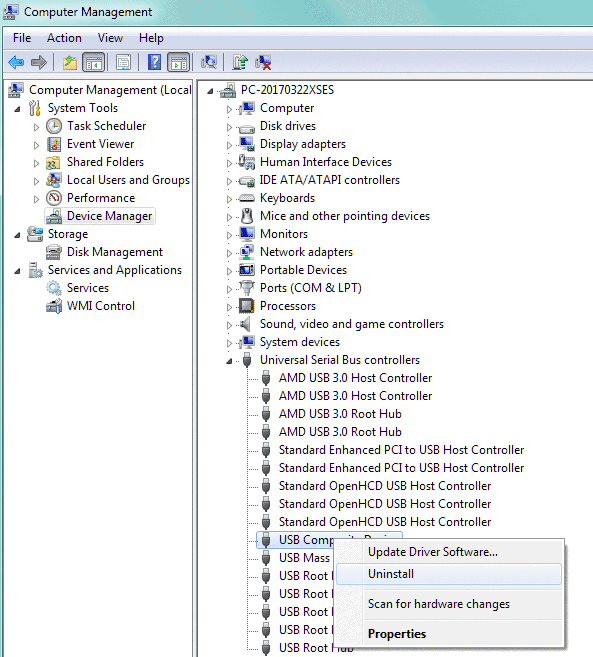Expand the Portable Devices category
Image resolution: width=593 pixels, height=657 pixels.
point(229,271)
